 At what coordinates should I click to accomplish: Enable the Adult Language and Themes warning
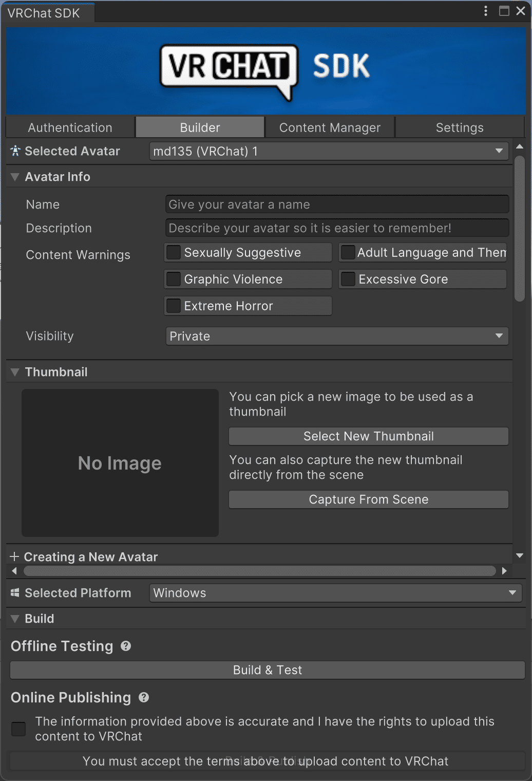tap(348, 252)
